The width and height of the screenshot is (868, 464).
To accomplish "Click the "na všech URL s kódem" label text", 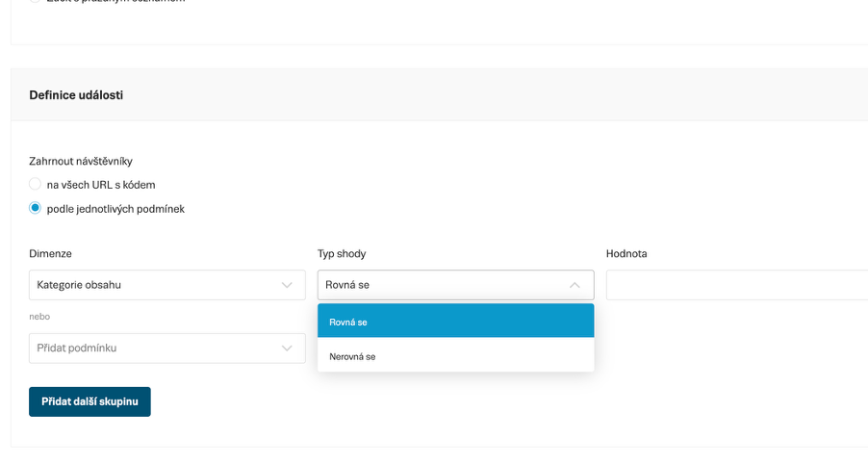I will click(101, 184).
